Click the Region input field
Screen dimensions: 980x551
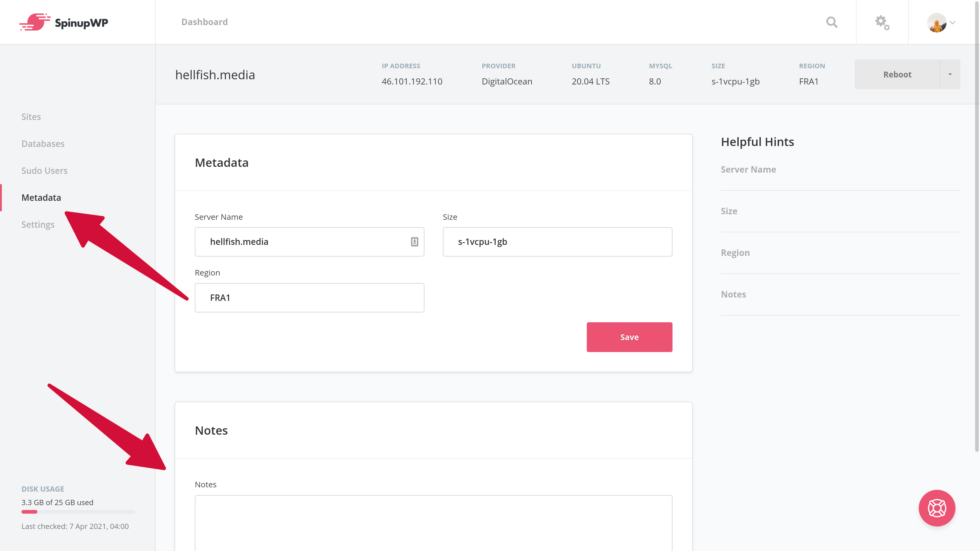tap(309, 298)
